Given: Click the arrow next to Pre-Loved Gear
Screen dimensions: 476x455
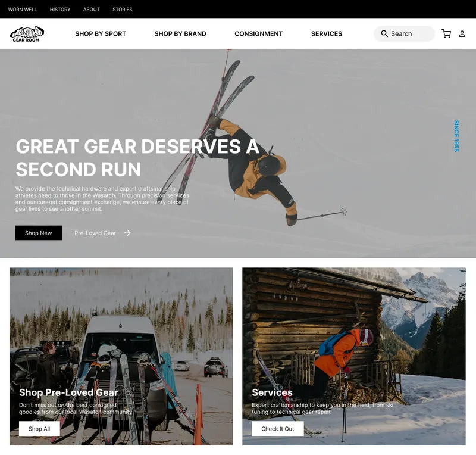Looking at the screenshot, I should click(x=127, y=233).
